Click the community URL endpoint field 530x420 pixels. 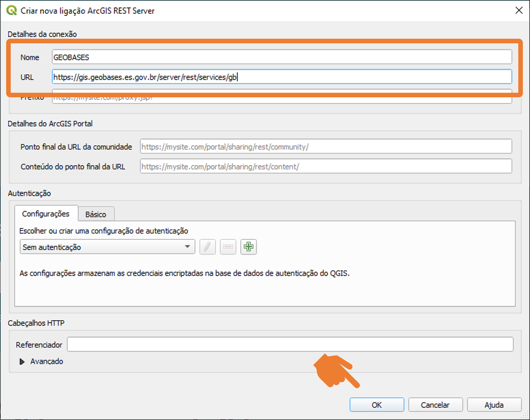click(x=326, y=147)
